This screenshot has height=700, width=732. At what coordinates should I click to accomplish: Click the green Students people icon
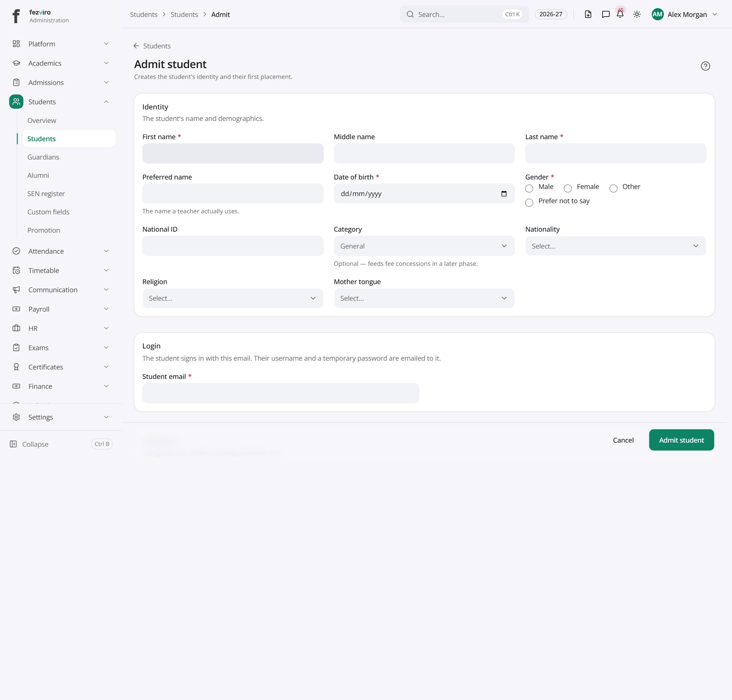[16, 102]
